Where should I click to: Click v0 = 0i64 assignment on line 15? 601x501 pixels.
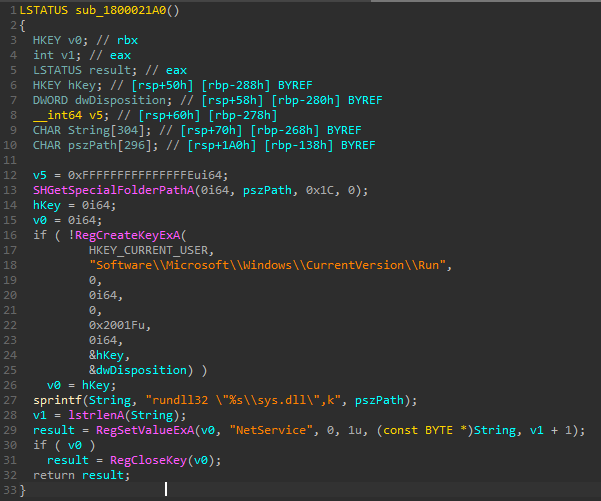(68, 220)
